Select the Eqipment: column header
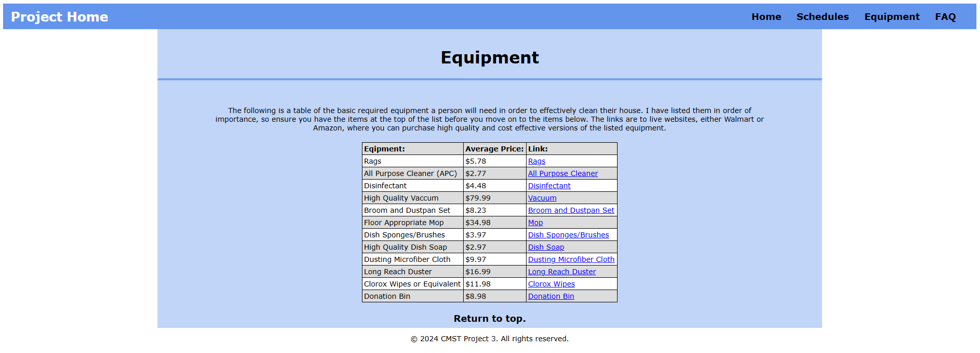Image resolution: width=980 pixels, height=353 pixels. 413,149
